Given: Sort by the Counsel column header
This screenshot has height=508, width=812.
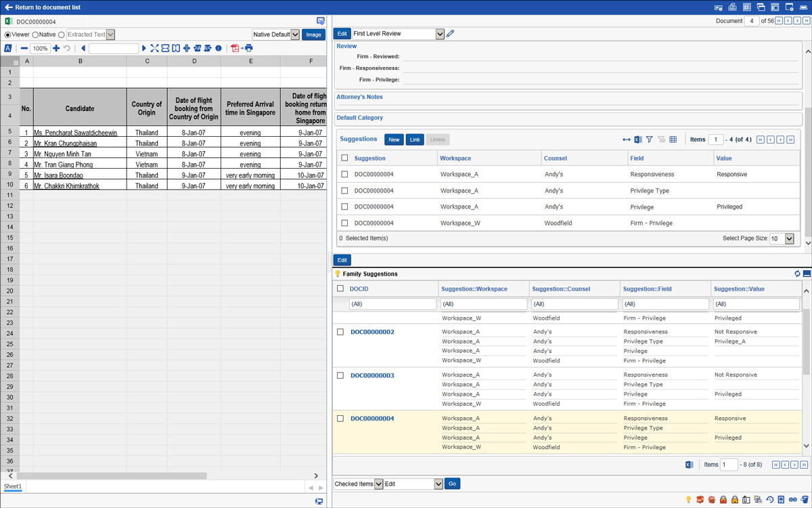Looking at the screenshot, I should [556, 158].
